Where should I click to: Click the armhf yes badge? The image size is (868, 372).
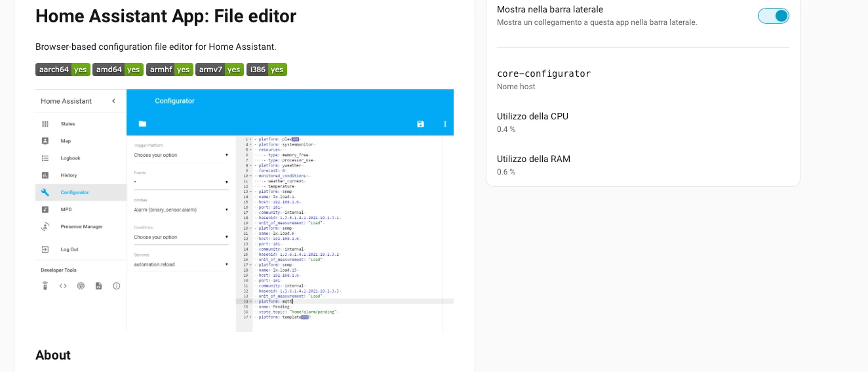point(169,70)
